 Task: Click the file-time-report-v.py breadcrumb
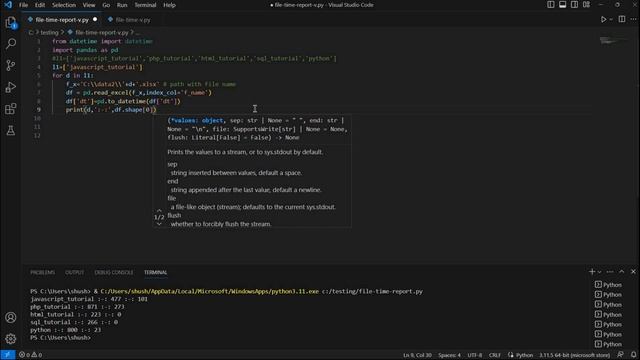coord(102,32)
